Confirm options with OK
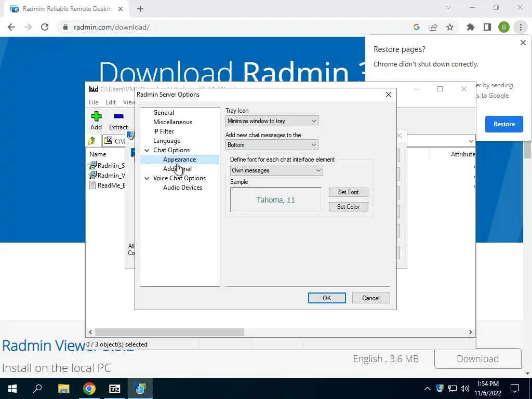 point(327,298)
